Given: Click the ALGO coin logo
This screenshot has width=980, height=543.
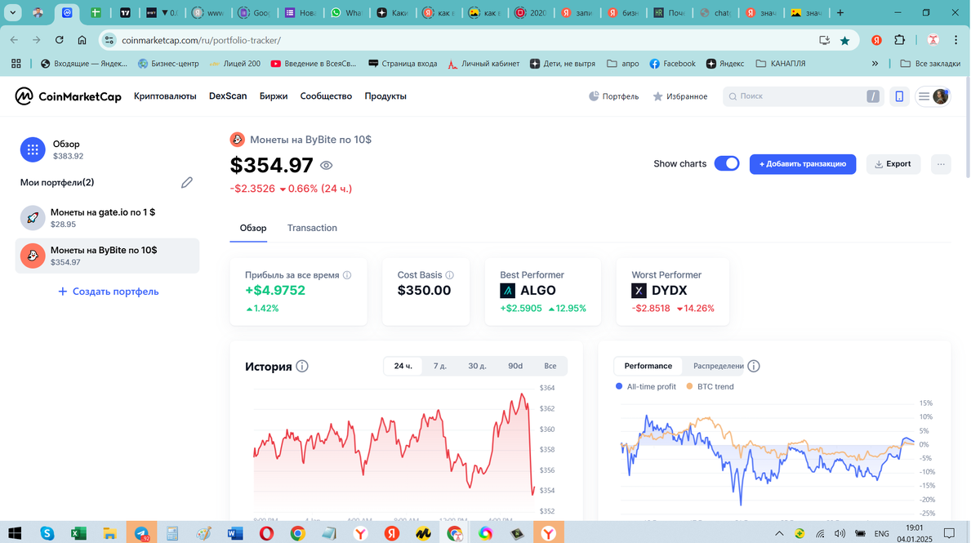Looking at the screenshot, I should click(507, 291).
